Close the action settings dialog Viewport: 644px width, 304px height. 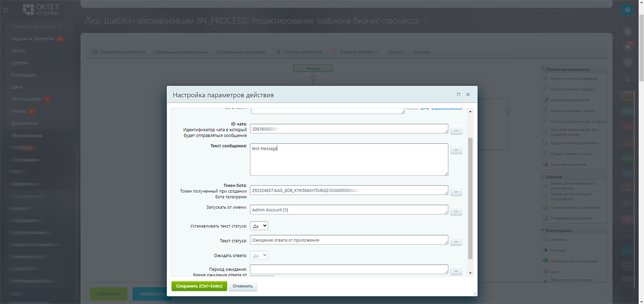coord(468,95)
